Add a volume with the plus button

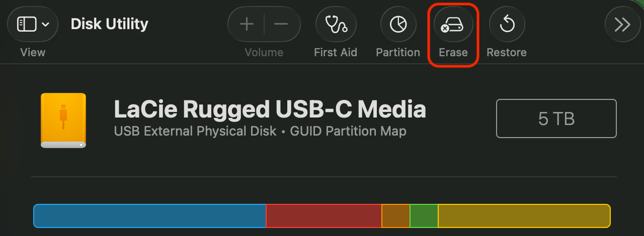(x=246, y=24)
